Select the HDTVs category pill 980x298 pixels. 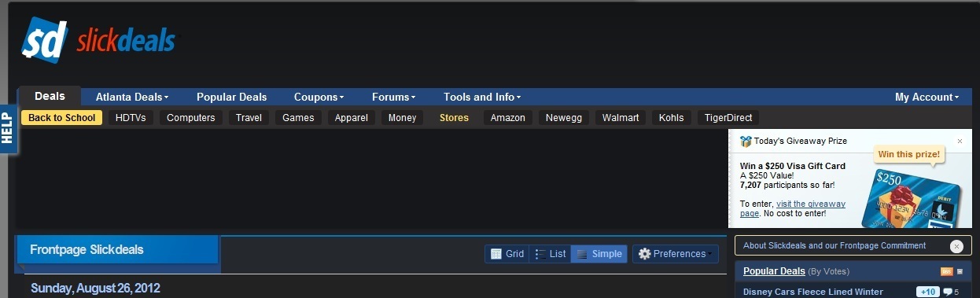(x=131, y=118)
